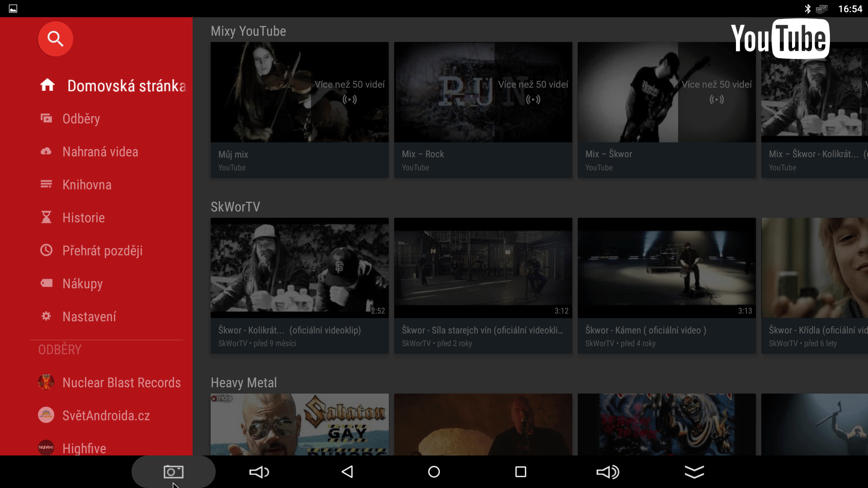The width and height of the screenshot is (868, 488).
Task: Click the Mix – Rock title text
Action: pos(423,154)
